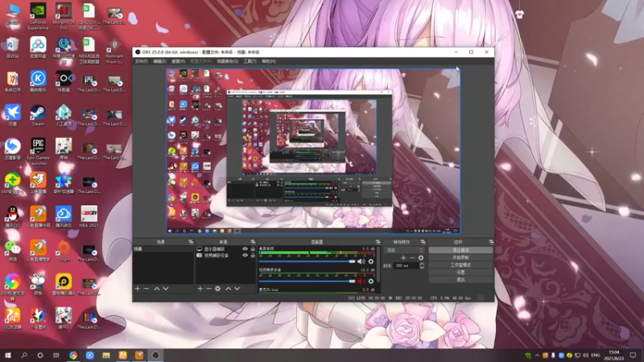Open the Recycle Bin on desktop
Image resolution: width=644 pixels, height=362 pixels.
pos(12,47)
